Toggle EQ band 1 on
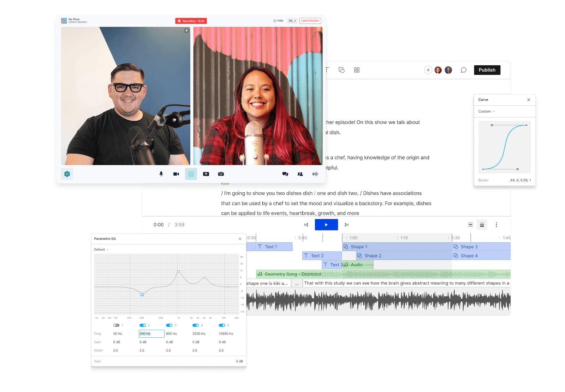 pos(116,325)
